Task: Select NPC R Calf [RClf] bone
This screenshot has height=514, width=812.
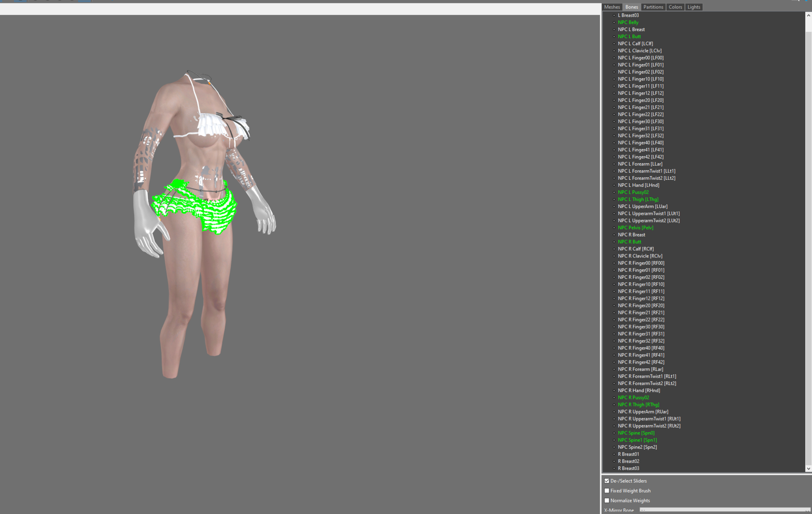Action: (x=636, y=249)
